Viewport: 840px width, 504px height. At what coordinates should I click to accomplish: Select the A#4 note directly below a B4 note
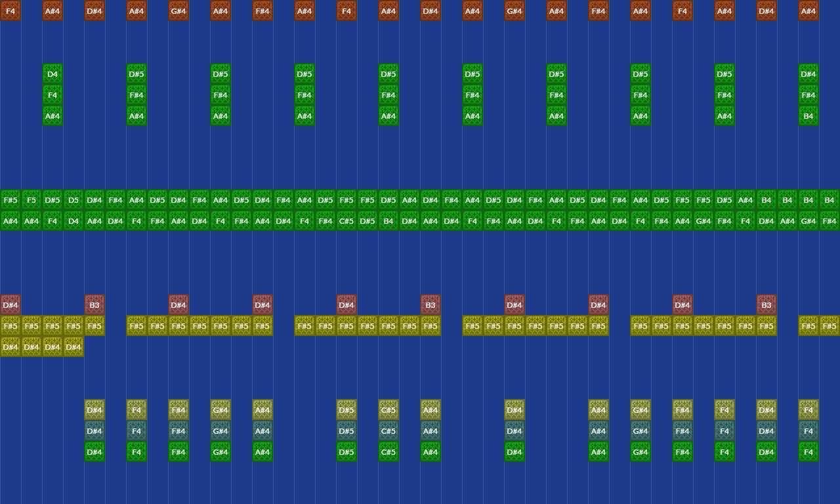787,220
